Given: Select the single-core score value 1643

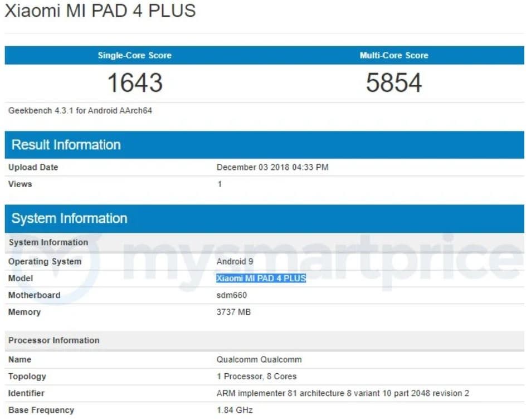Looking at the screenshot, I should [x=135, y=82].
